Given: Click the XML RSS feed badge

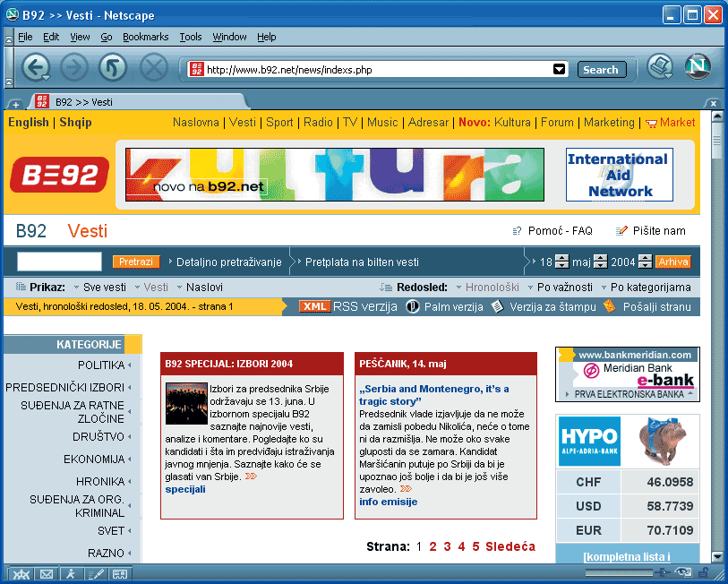Looking at the screenshot, I should coord(315,306).
